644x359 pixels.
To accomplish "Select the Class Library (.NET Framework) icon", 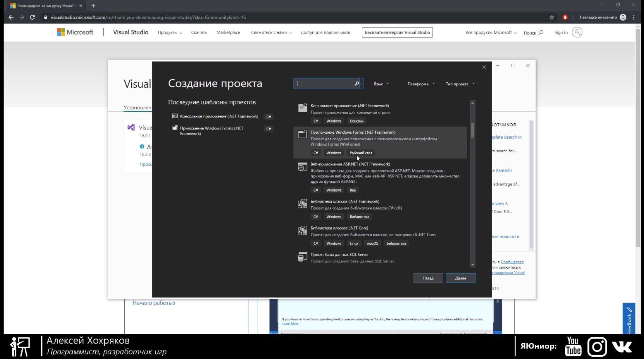I will coord(303,204).
